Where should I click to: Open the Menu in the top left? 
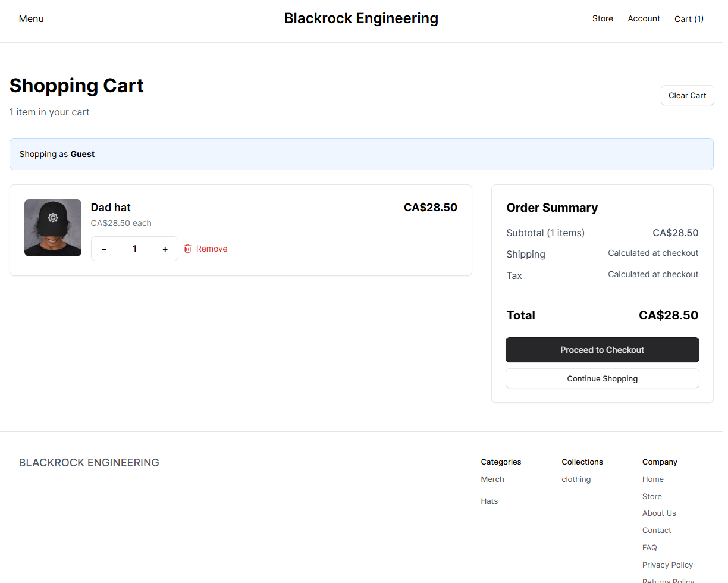point(31,18)
